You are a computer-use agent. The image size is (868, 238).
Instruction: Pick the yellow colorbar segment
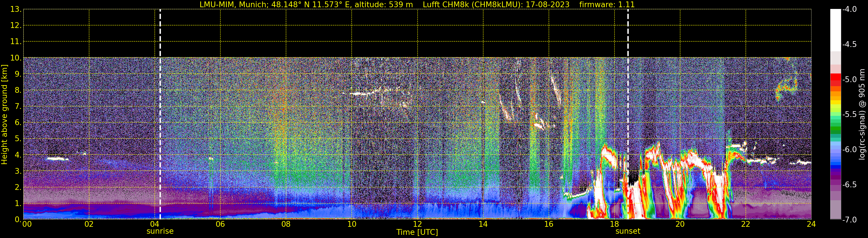click(836, 103)
